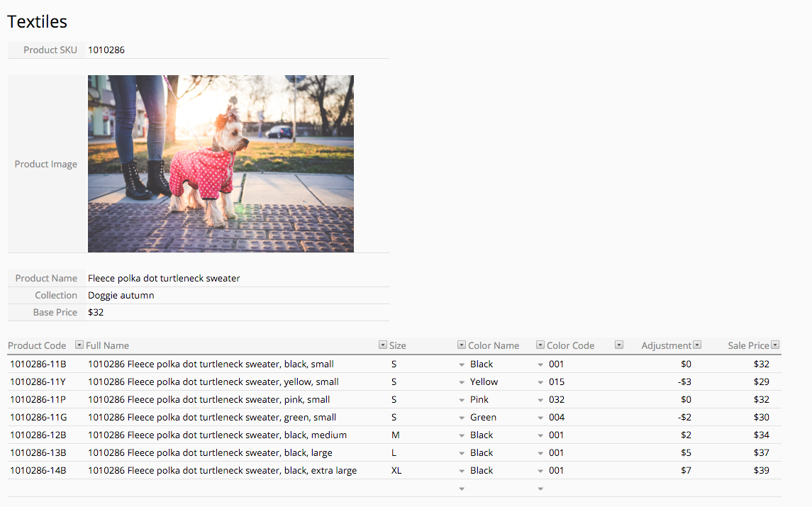This screenshot has height=507, width=812.
Task: Edit the Product Name field value
Action: point(238,278)
